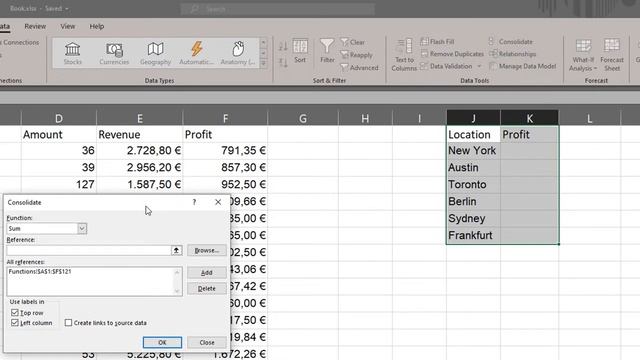Click the All references list down arrow
This screenshot has height=360, width=640.
click(x=177, y=291)
